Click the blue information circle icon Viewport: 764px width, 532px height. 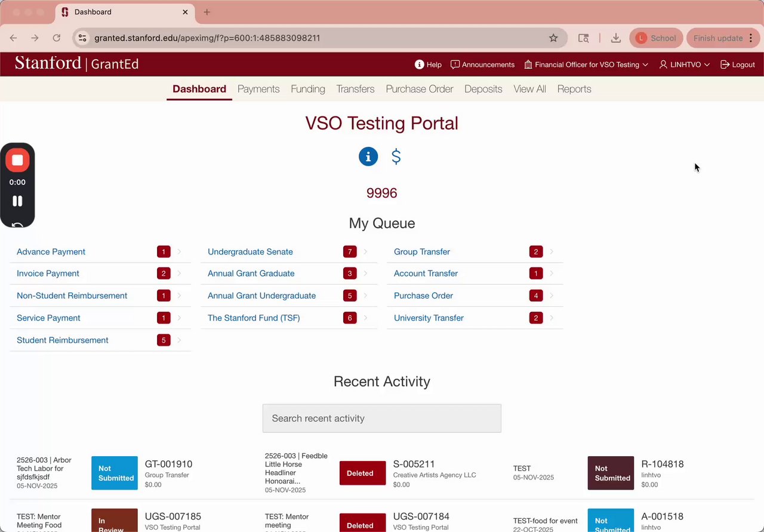[368, 156]
